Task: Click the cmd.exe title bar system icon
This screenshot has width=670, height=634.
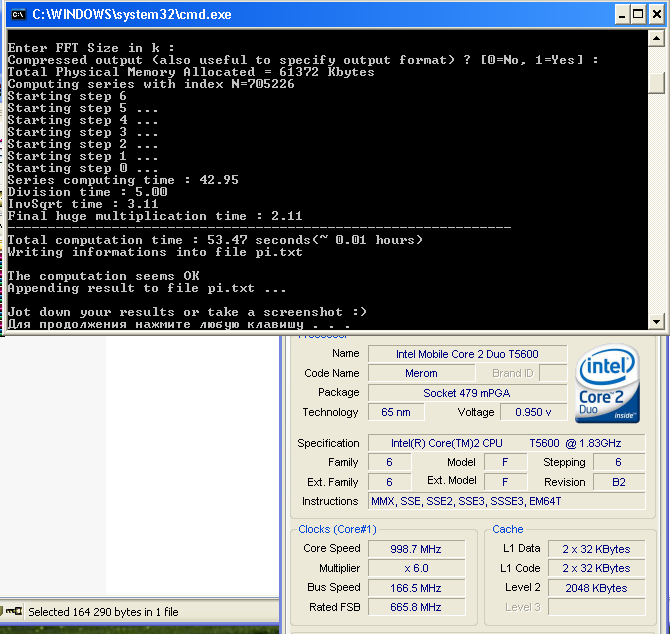Action: (18, 15)
